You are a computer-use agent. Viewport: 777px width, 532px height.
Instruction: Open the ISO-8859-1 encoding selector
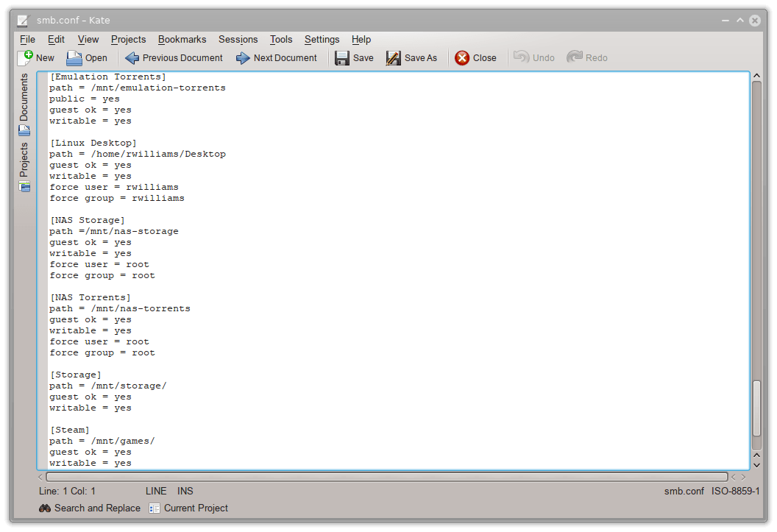(735, 491)
